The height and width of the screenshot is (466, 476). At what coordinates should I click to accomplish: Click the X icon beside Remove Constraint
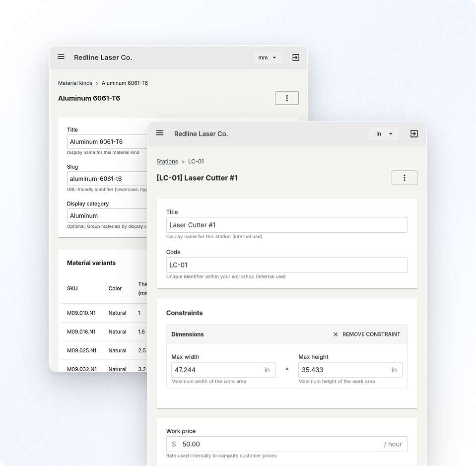click(336, 334)
